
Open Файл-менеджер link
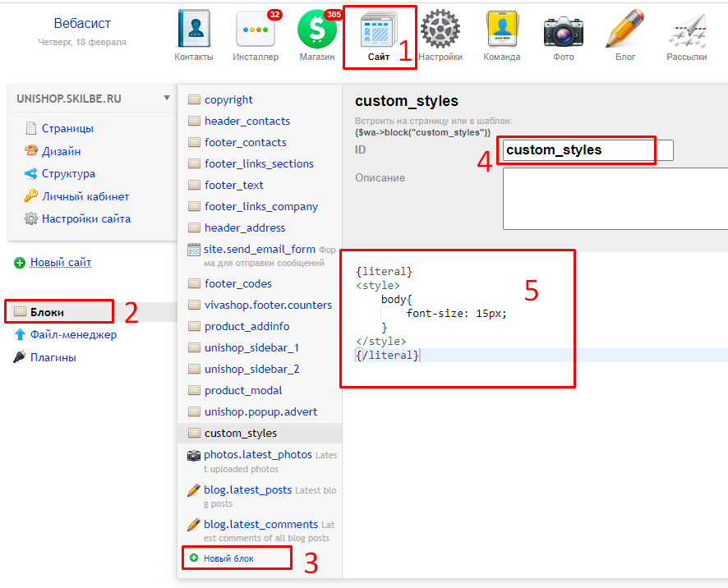(73, 334)
